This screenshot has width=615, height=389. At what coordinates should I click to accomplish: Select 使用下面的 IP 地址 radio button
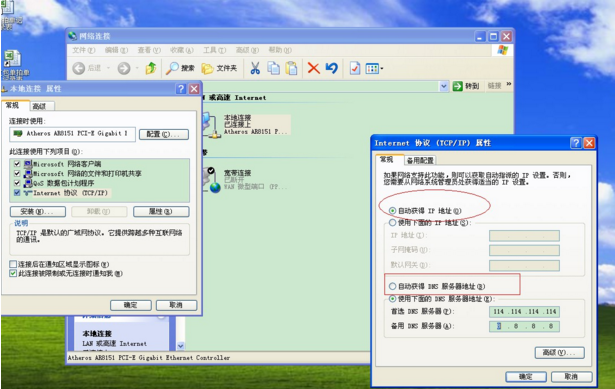392,223
